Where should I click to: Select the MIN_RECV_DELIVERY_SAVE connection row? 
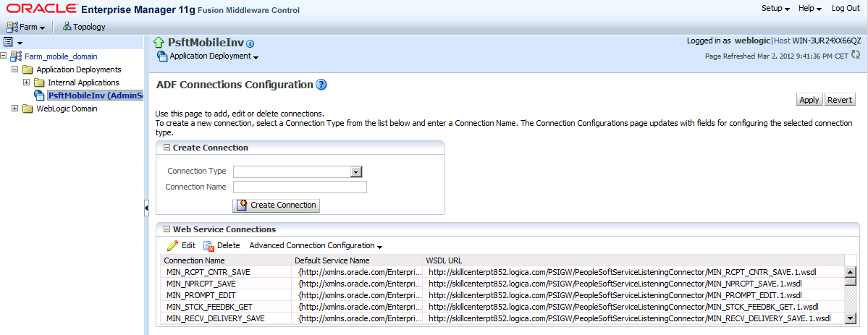click(502, 318)
